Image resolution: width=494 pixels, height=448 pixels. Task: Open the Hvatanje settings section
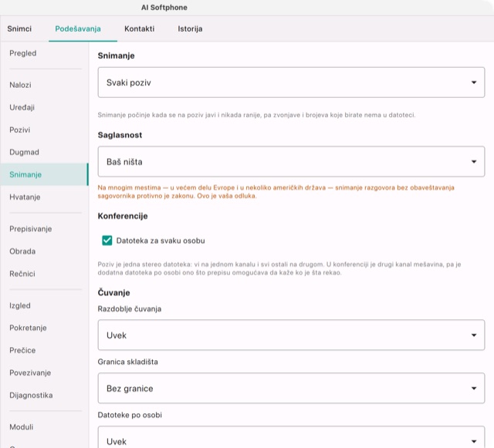(x=44, y=197)
